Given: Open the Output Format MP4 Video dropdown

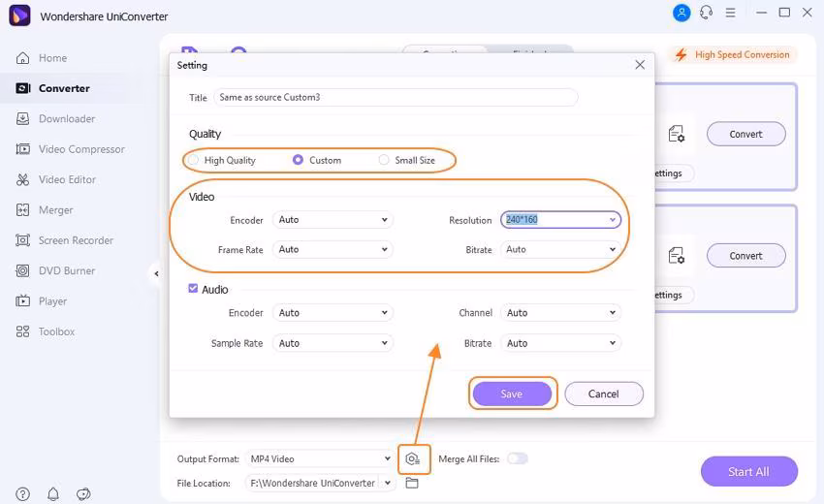Looking at the screenshot, I should point(319,458).
